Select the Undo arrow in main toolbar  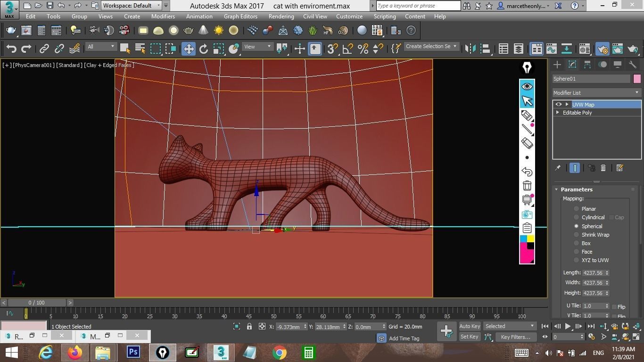pyautogui.click(x=11, y=49)
